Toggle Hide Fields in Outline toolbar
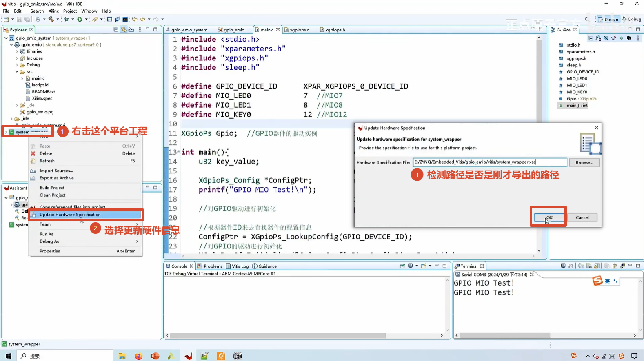The width and height of the screenshot is (644, 361). pyautogui.click(x=606, y=38)
